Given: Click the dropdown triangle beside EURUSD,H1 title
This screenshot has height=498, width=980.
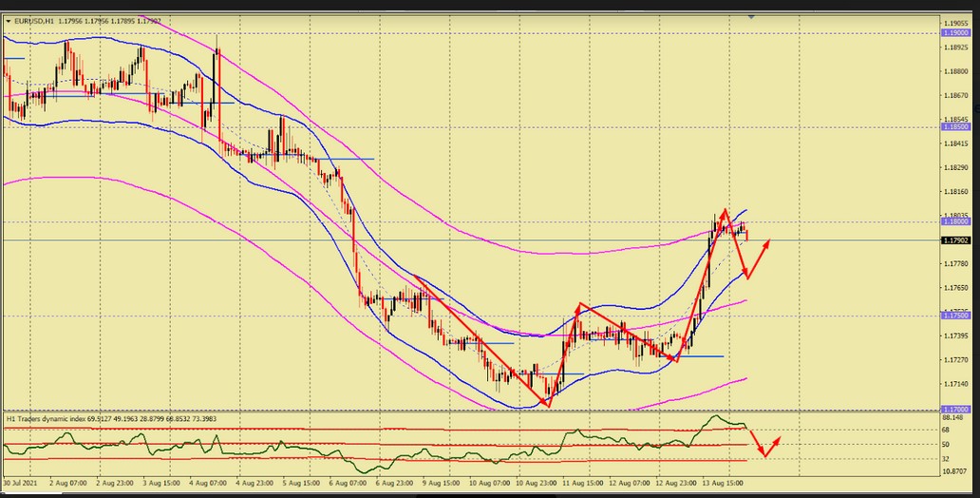Looking at the screenshot, I should click(8, 19).
